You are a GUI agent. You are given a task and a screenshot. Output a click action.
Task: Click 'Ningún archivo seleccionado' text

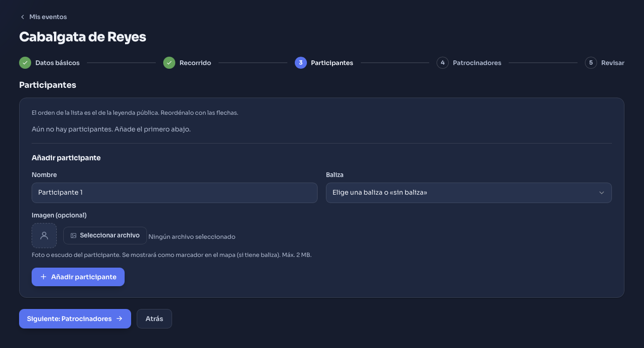click(x=192, y=236)
